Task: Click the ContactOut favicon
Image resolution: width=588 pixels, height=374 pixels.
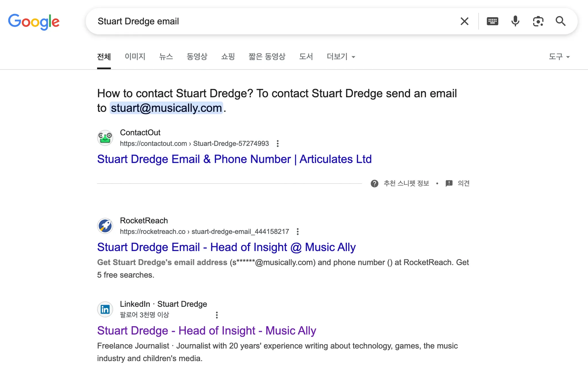Action: point(105,138)
